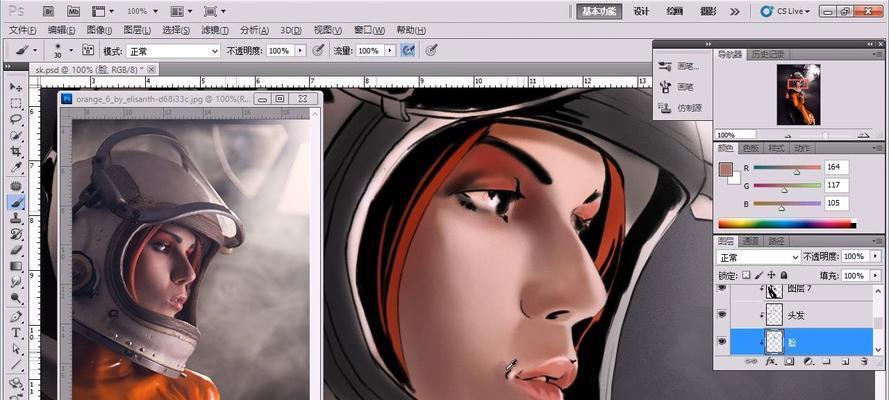Create new adjustment layer icon
This screenshot has width=889, height=400.
pos(808,361)
